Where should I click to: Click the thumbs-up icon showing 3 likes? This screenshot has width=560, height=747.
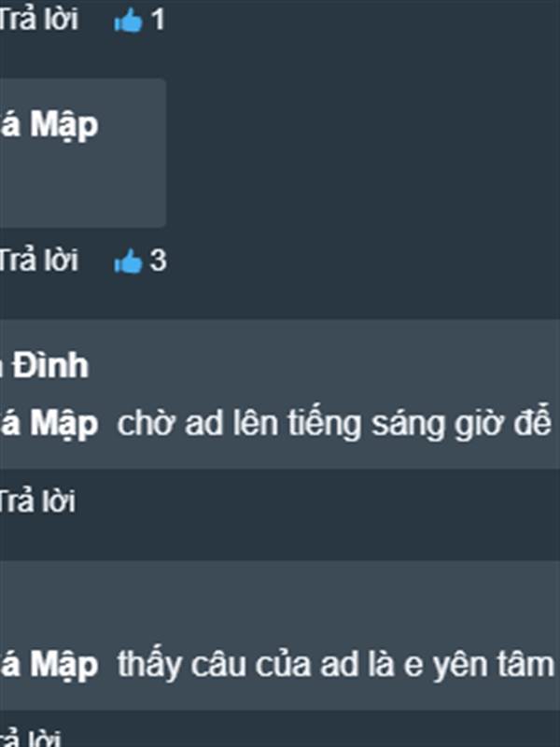coord(128,261)
